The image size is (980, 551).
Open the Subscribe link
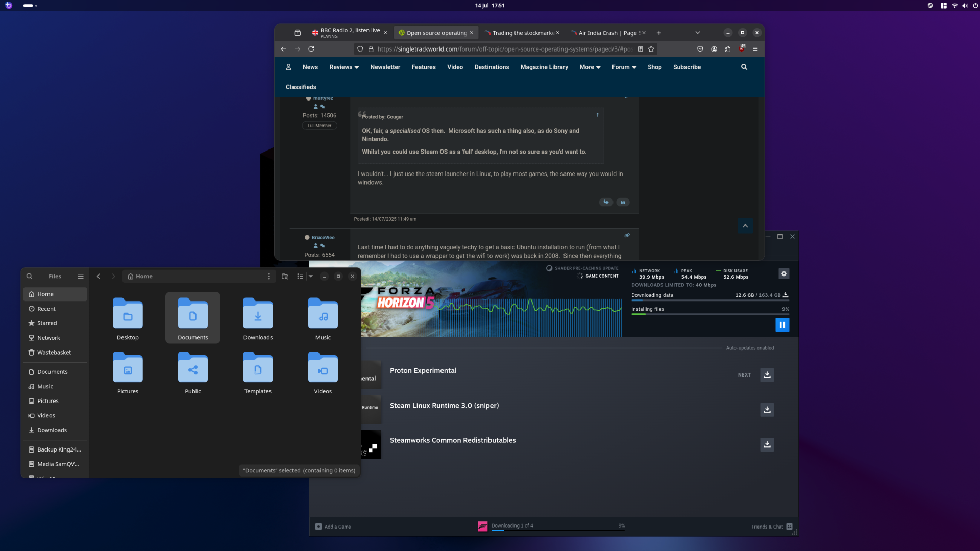click(687, 67)
